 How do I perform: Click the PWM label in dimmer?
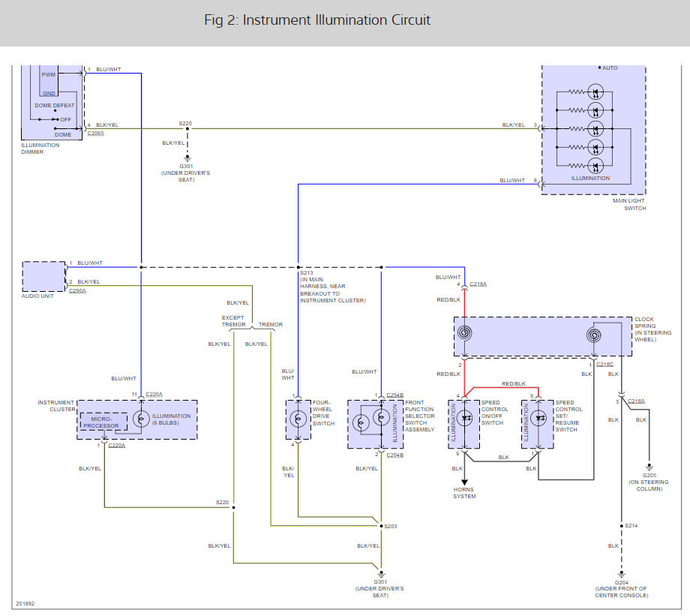coord(49,75)
